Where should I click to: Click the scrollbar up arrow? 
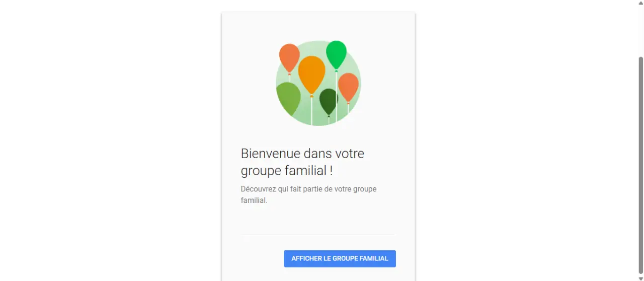point(640,3)
